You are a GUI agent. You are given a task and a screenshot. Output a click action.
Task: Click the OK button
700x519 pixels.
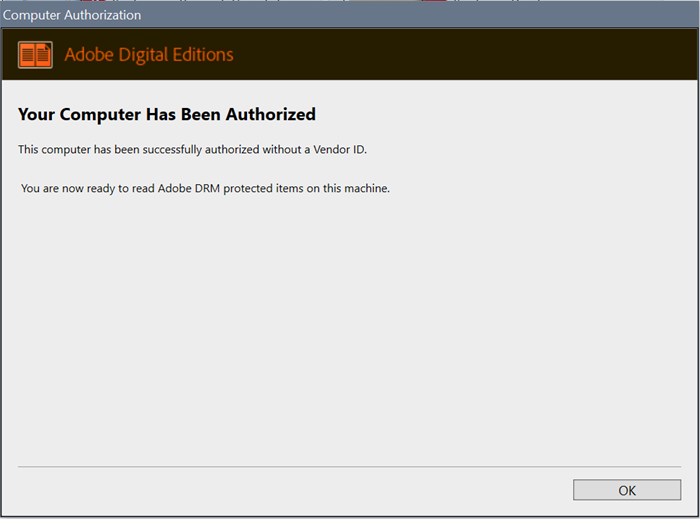coord(627,490)
